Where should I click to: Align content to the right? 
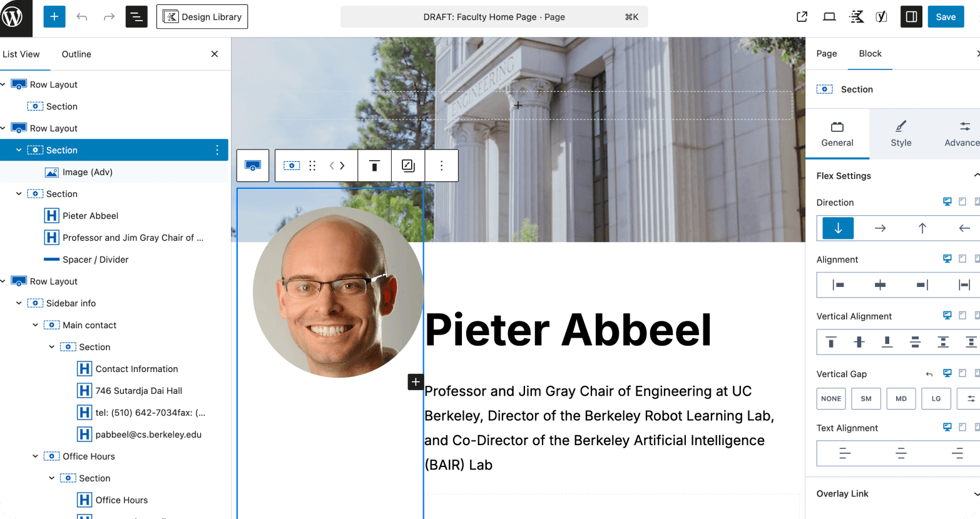922,285
